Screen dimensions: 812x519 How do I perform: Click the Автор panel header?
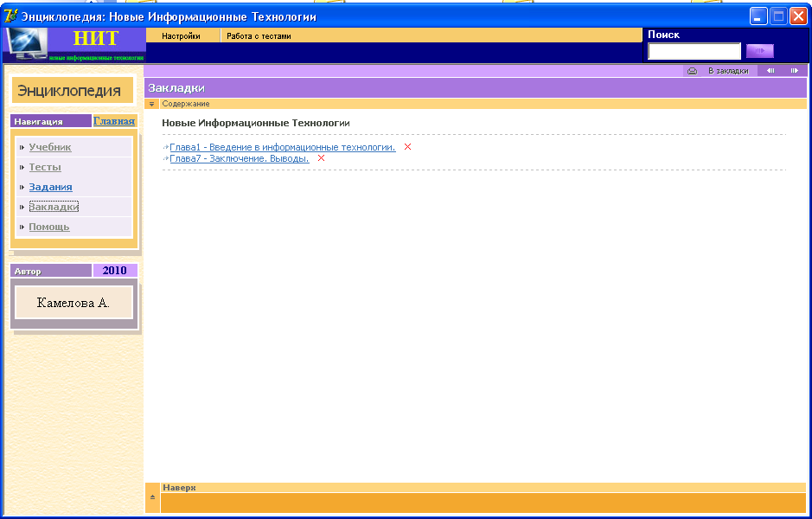(51, 271)
